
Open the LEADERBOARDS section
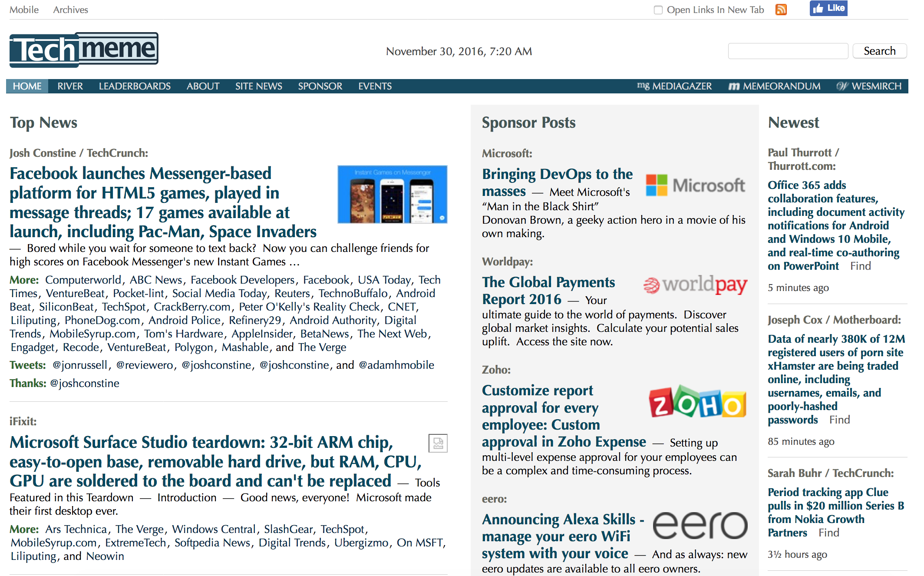click(x=135, y=86)
